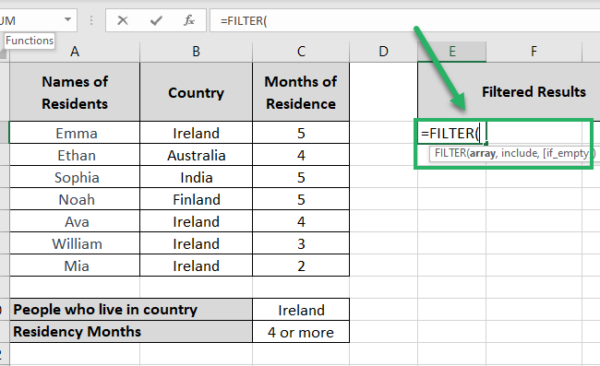Select column A header
Screen dimensions: 600x366
(75, 51)
